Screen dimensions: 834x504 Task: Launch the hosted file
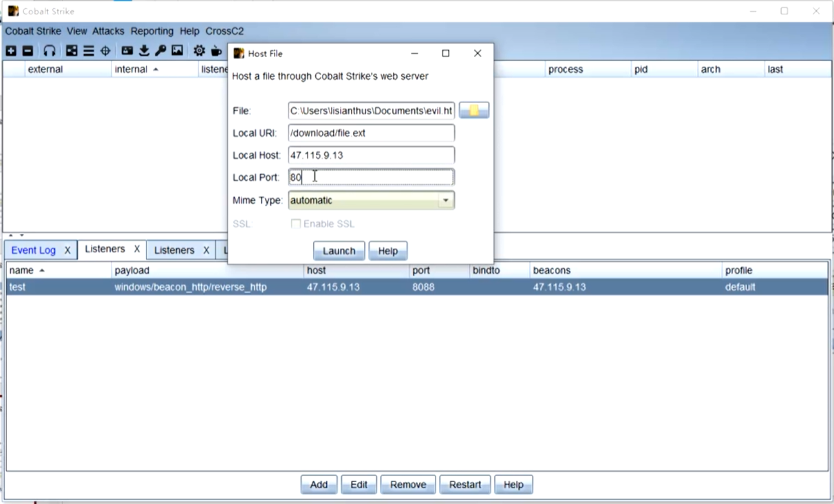339,251
